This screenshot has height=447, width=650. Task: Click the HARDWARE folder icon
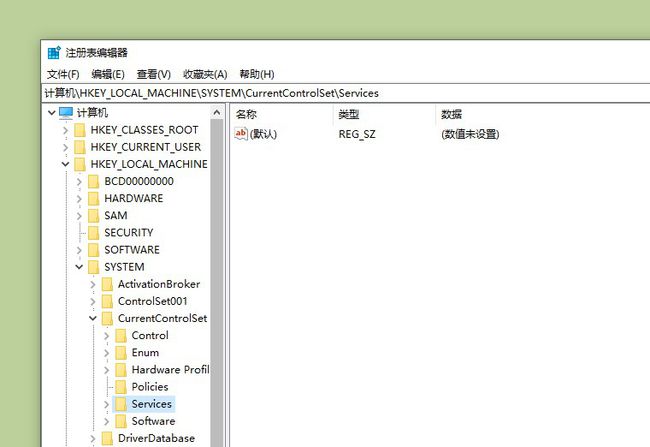(94, 199)
